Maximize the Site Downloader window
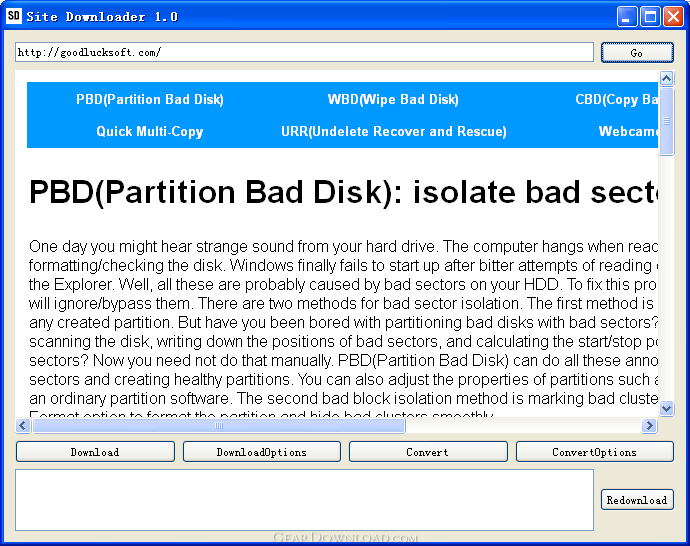The image size is (690, 546). point(650,17)
